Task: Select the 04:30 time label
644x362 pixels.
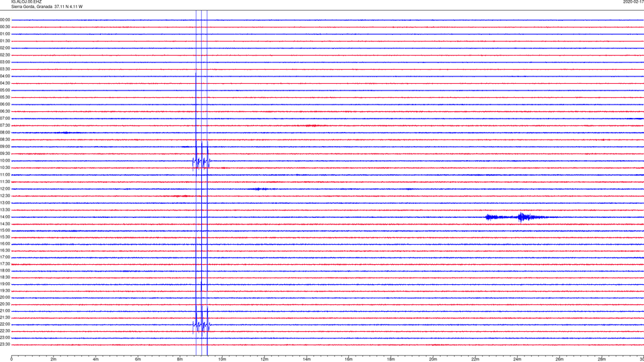Action: (x=5, y=83)
